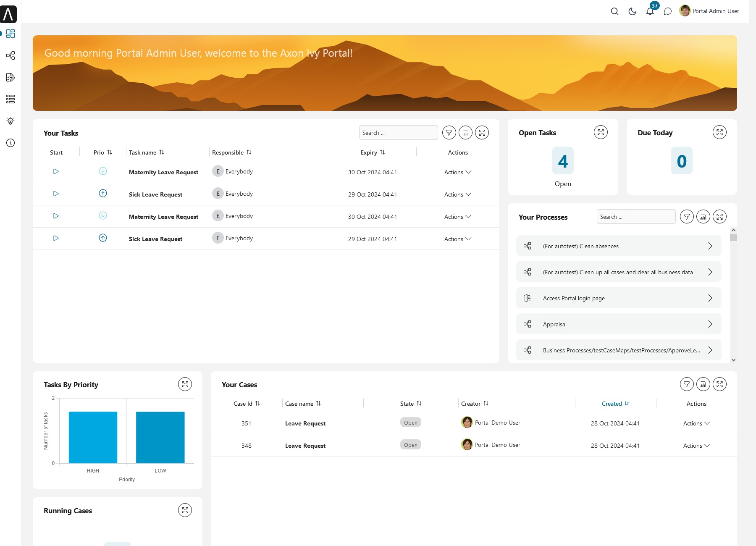Click the LOW priority bar
Viewport: 756px width, 546px height.
pyautogui.click(x=160, y=438)
